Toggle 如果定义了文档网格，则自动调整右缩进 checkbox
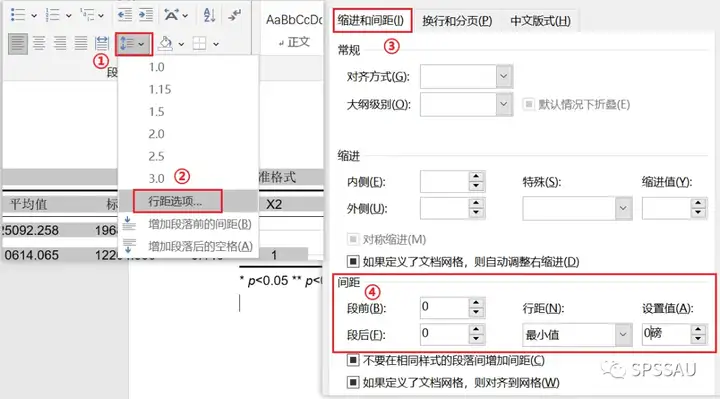Viewport: 720px width, 399px height. [353, 262]
